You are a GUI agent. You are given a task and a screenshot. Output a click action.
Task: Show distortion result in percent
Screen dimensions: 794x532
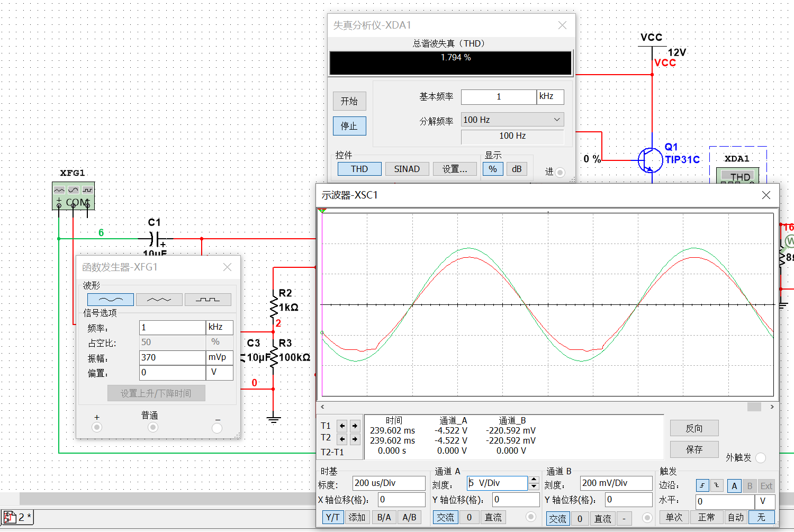(x=493, y=169)
